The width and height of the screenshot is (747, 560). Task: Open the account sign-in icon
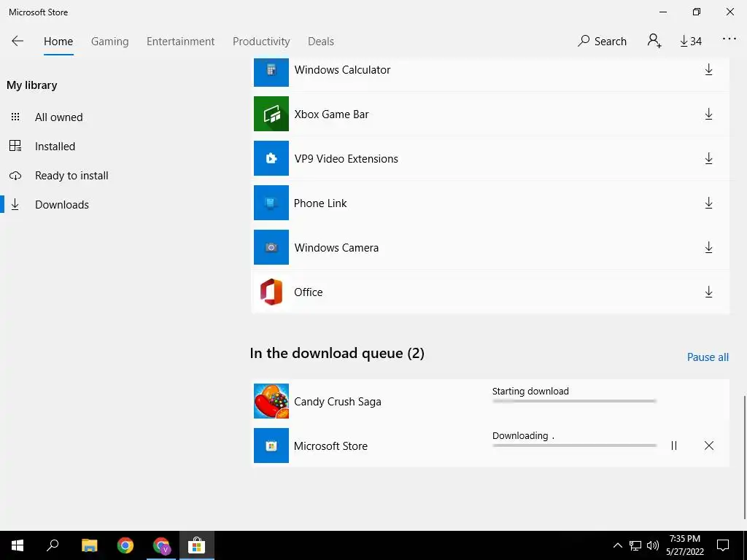point(654,41)
